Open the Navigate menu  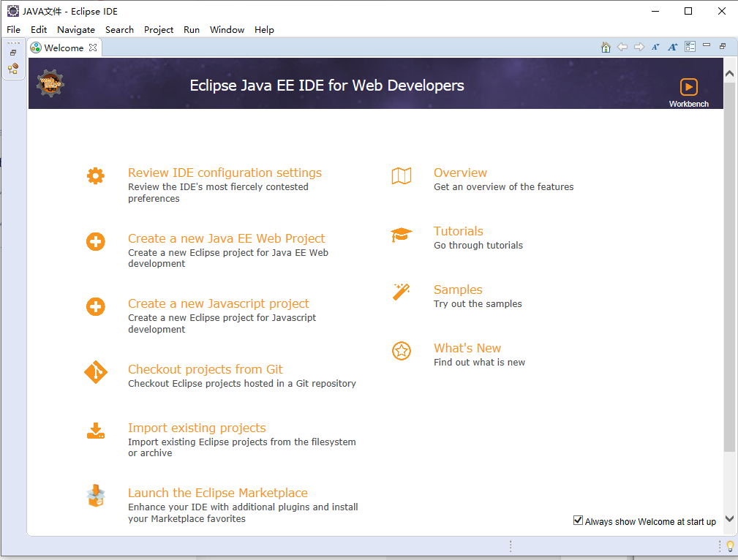pyautogui.click(x=76, y=30)
